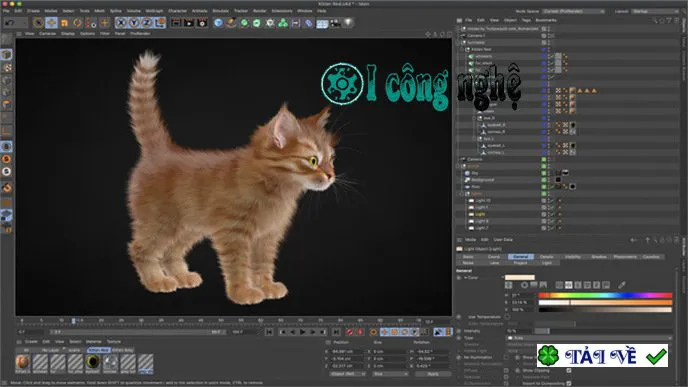The image size is (688, 387).
Task: Open the viewport Cameras menu
Action: click(47, 33)
